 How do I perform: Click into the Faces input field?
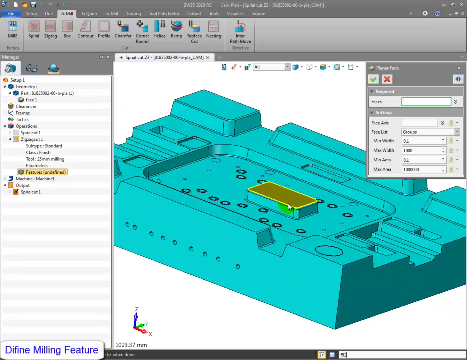pos(426,102)
